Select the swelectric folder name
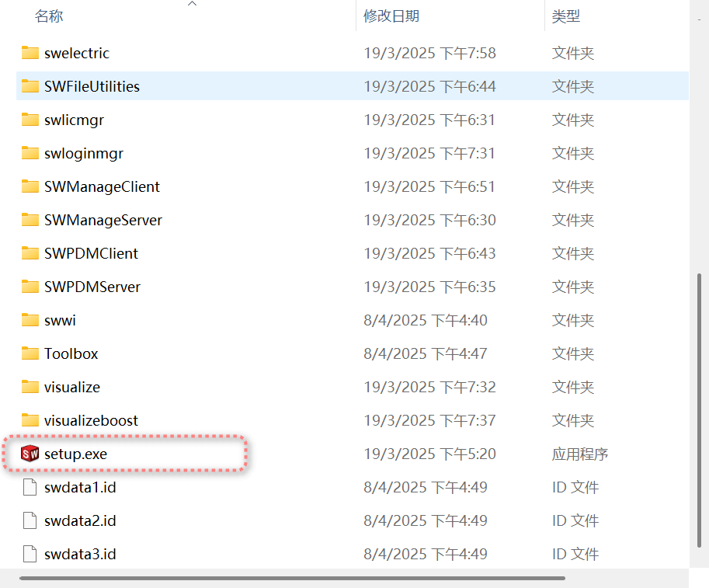 click(x=76, y=53)
